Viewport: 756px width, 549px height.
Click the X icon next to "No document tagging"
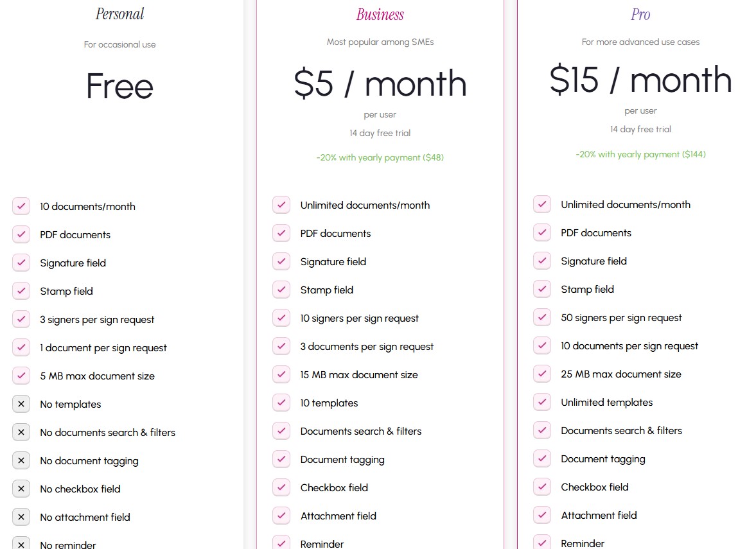[x=21, y=460]
